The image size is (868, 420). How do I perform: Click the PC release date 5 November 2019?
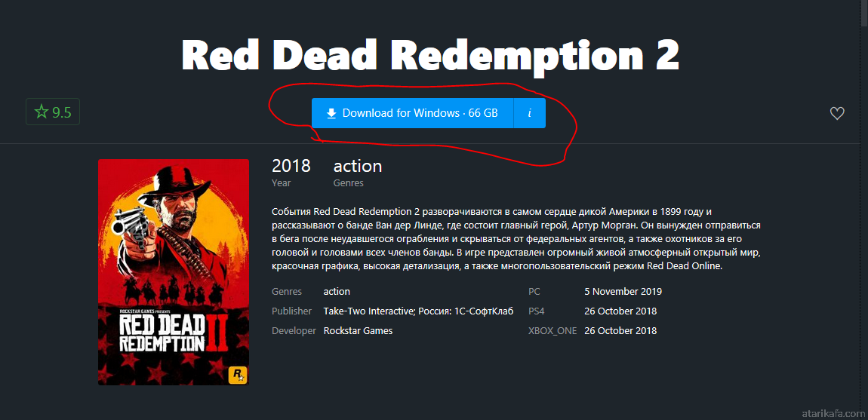point(623,292)
